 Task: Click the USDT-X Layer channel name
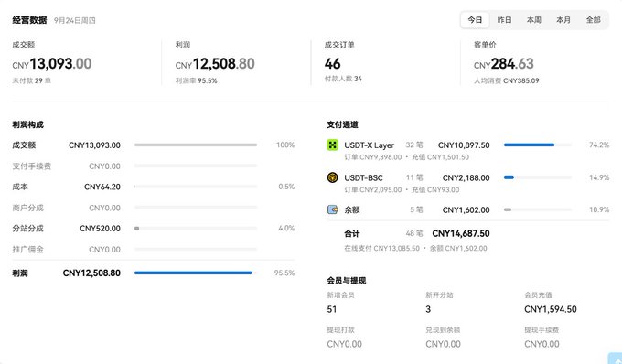(369, 145)
